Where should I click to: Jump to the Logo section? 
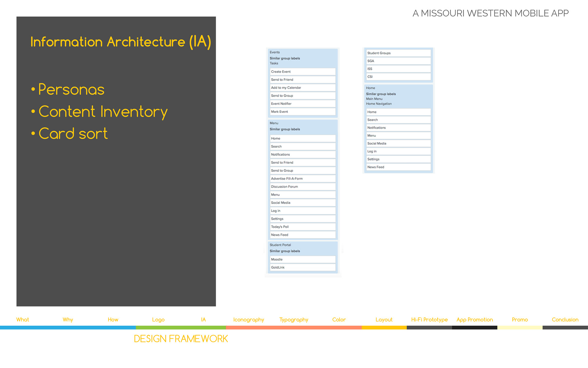pyautogui.click(x=158, y=320)
